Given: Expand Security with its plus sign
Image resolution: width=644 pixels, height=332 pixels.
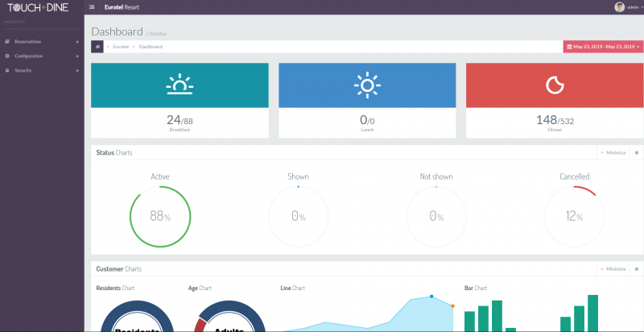Looking at the screenshot, I should pyautogui.click(x=77, y=70).
